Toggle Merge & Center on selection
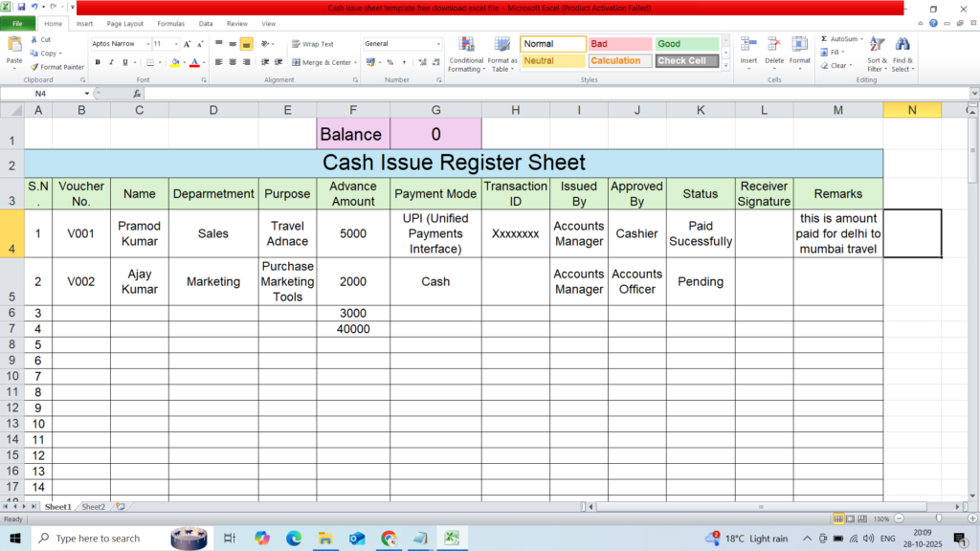Viewport: 980px width, 551px height. pos(322,62)
